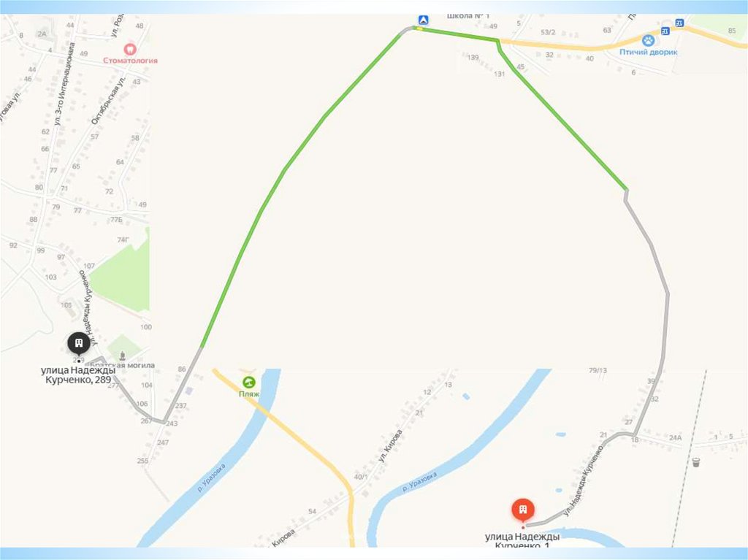Click the blue shop icon beside Птичий дворик
The width and height of the screenshot is (748, 560).
click(665, 31)
